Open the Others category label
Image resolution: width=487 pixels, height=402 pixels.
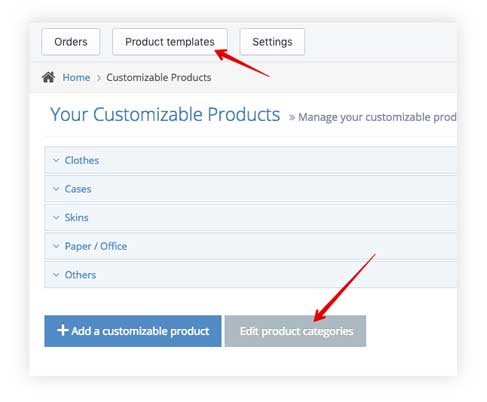click(80, 275)
